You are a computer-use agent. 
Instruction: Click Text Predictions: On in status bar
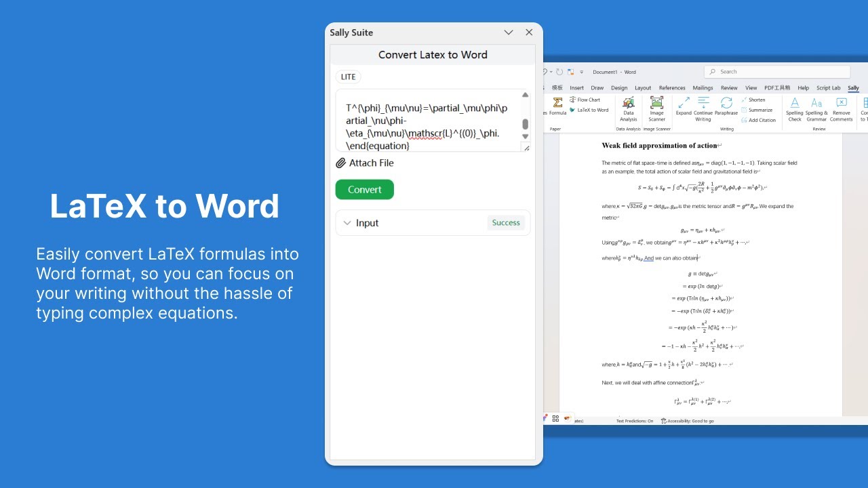[635, 421]
